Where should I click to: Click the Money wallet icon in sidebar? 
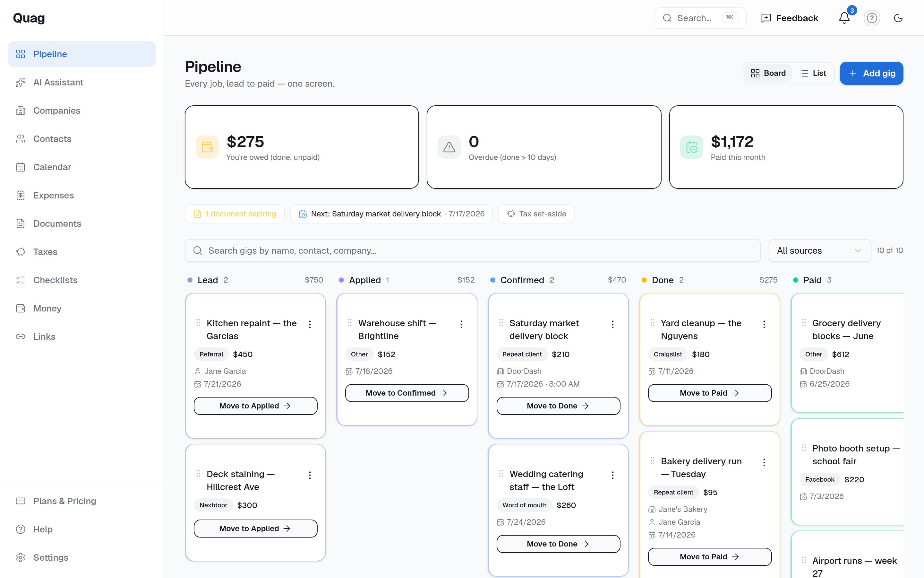click(x=21, y=308)
